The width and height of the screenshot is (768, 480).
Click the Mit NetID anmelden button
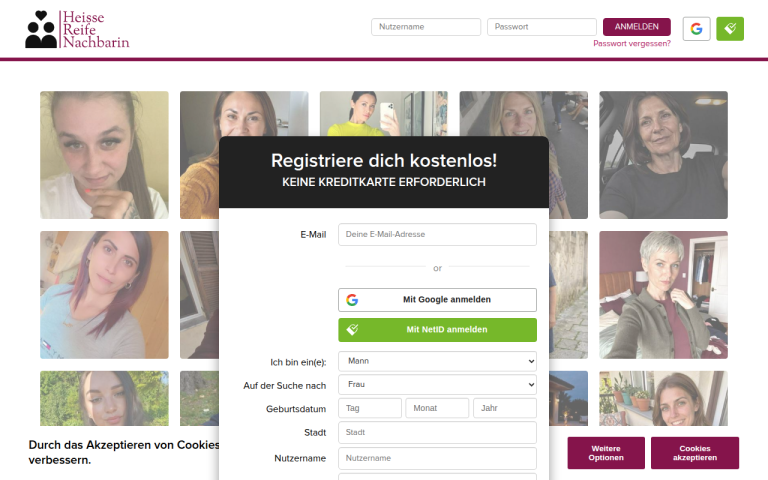pyautogui.click(x=437, y=330)
